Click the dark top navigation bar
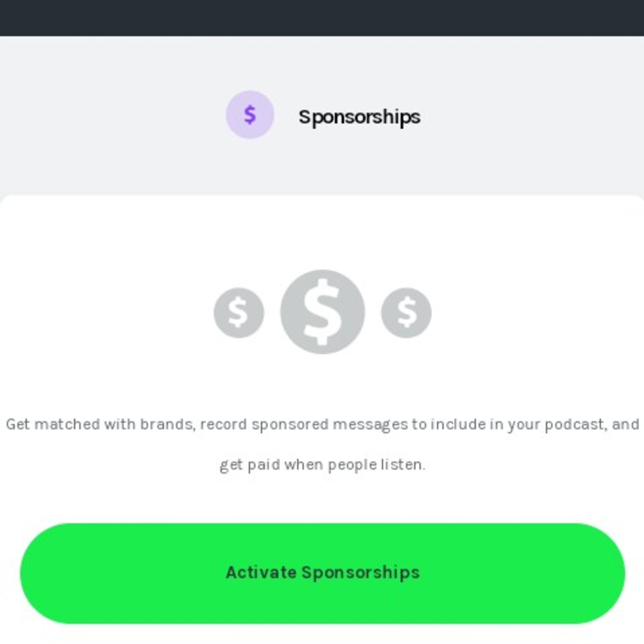644x644 pixels. (322, 18)
